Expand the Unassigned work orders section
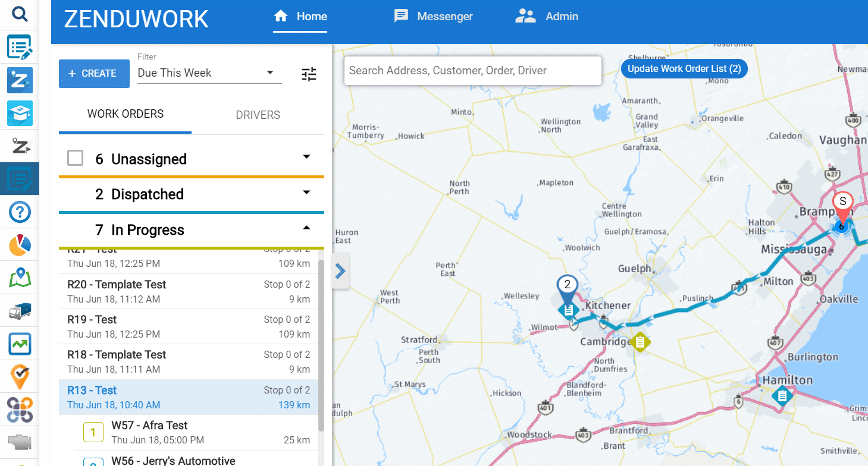Viewport: 868px width, 466px height. pos(306,158)
